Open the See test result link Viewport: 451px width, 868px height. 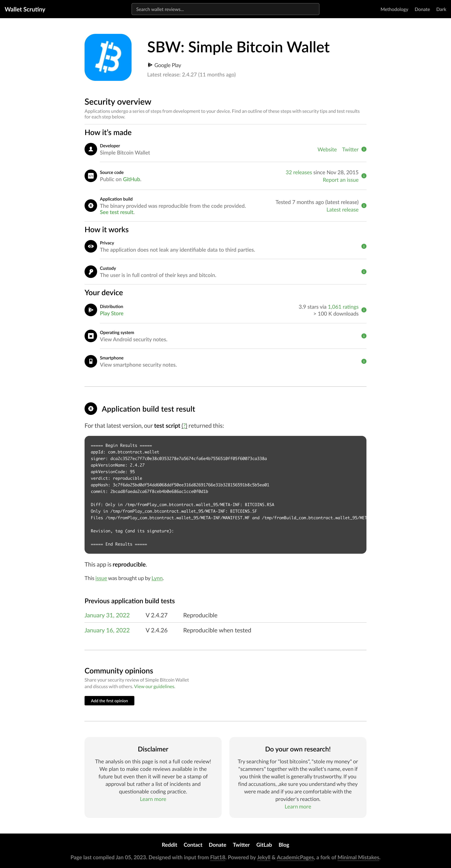click(116, 212)
